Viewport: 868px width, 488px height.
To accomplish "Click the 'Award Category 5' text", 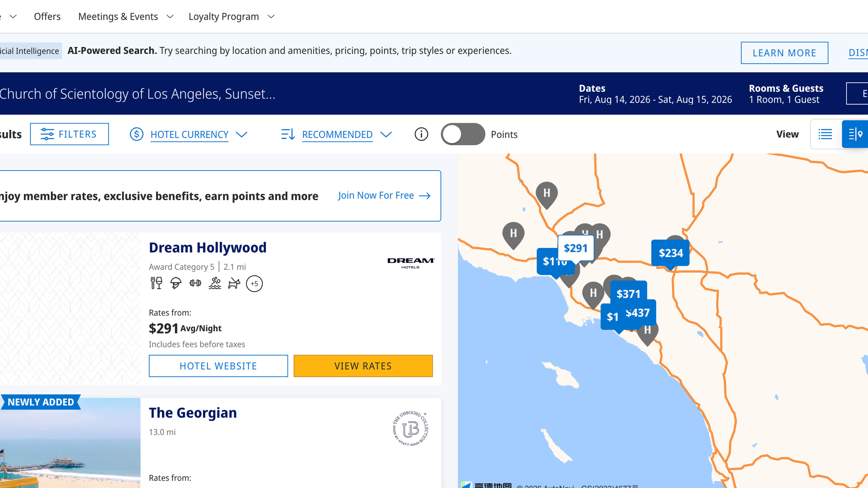I will (182, 267).
